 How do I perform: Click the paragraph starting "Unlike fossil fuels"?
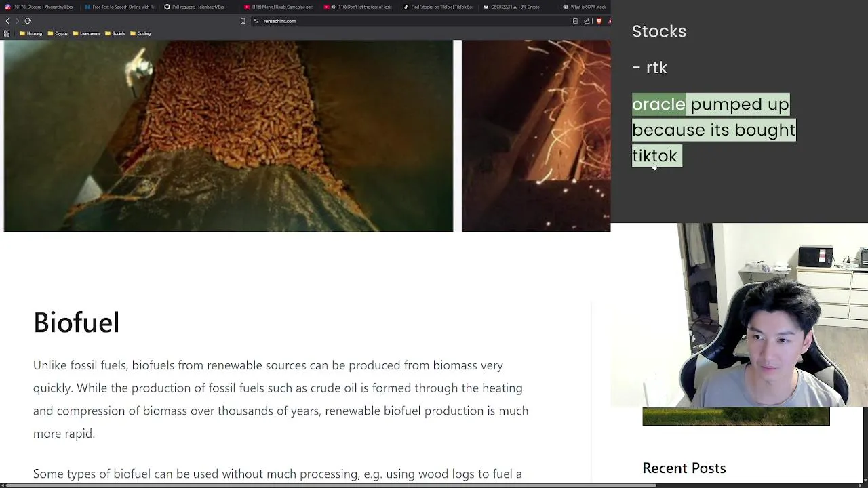click(x=281, y=399)
